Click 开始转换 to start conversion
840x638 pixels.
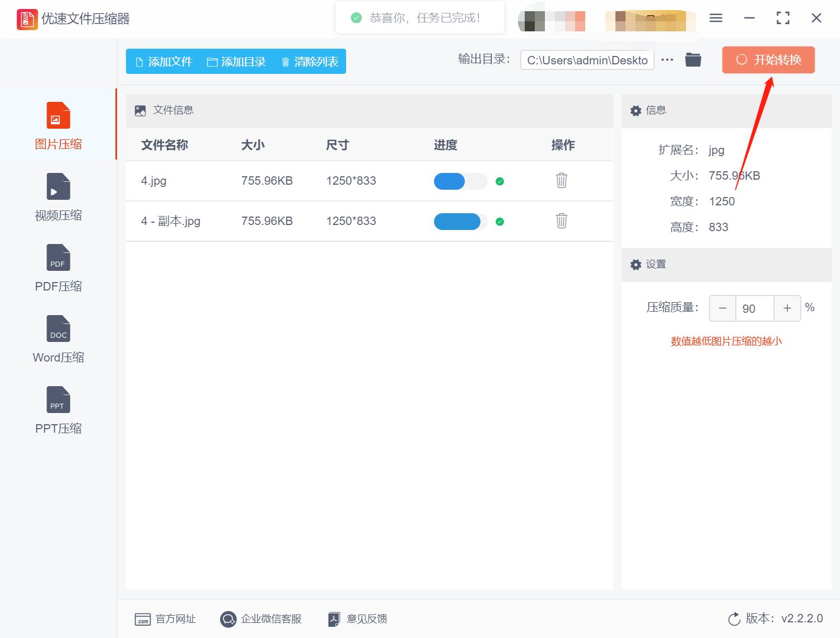click(x=768, y=59)
